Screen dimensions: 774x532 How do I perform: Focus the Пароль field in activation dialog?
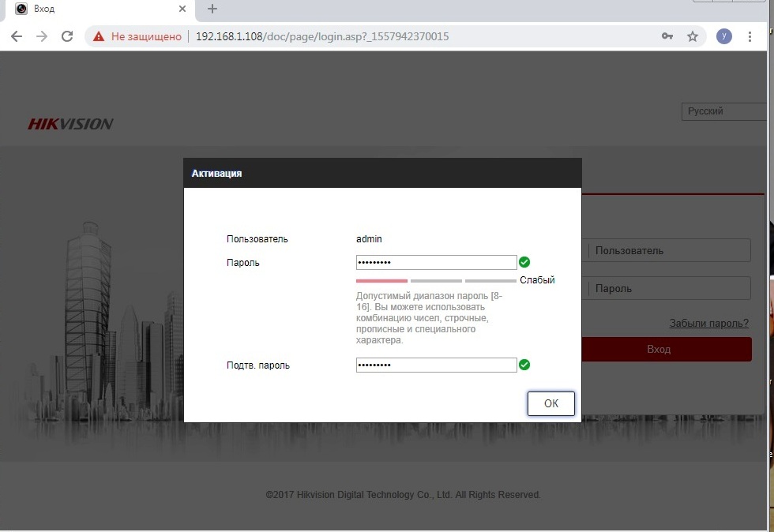(x=436, y=262)
